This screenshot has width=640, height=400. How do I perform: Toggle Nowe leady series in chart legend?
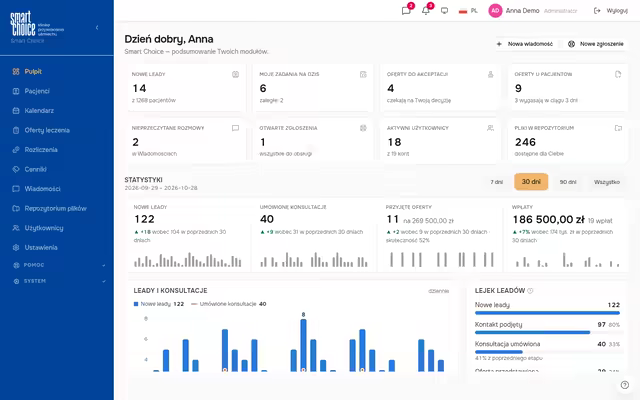159,304
